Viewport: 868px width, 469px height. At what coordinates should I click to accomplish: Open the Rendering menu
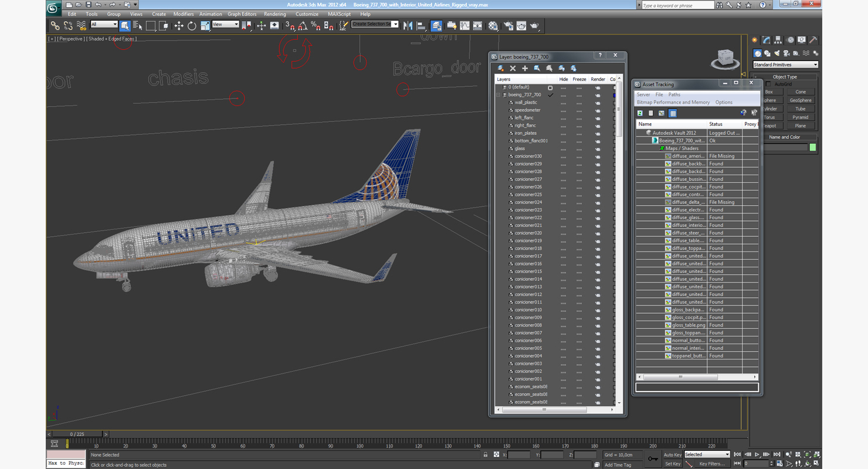click(x=275, y=14)
